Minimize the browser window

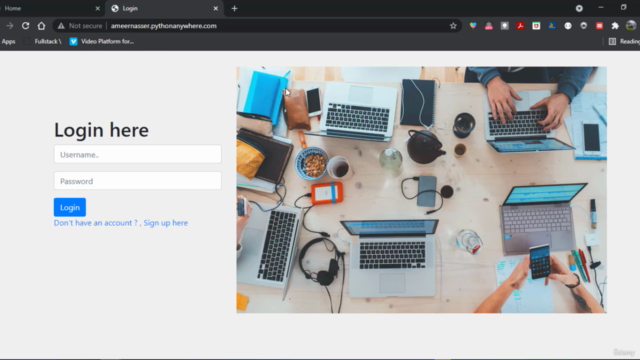coord(601,7)
